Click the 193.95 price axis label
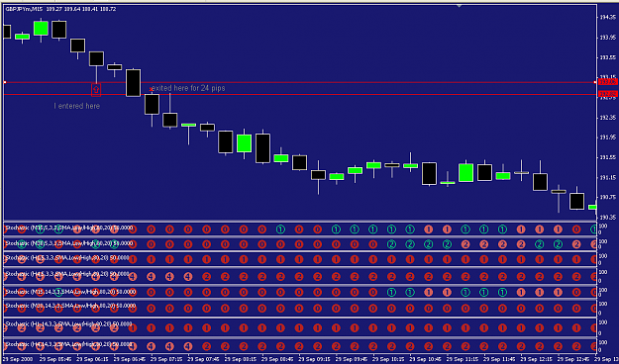This screenshot has height=364, width=619. tap(607, 38)
